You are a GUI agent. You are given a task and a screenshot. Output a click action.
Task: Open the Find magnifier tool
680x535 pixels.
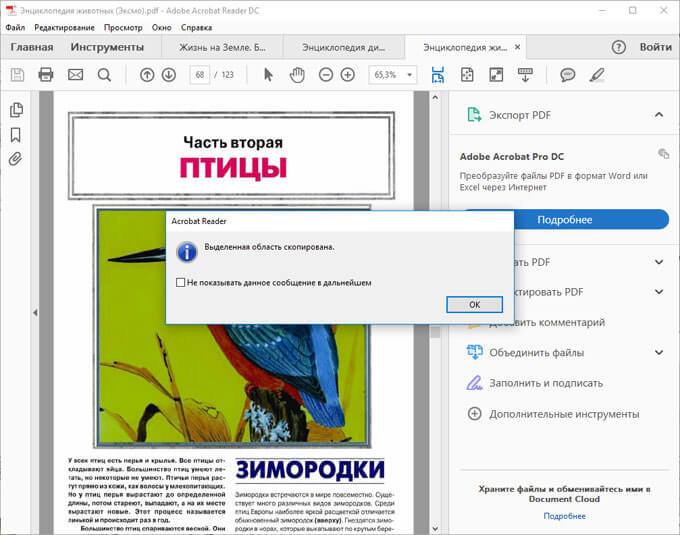tap(104, 75)
